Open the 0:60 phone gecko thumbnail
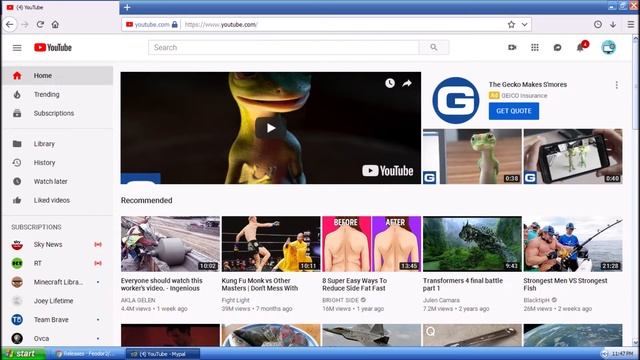This screenshot has width=640, height=360. (x=573, y=156)
